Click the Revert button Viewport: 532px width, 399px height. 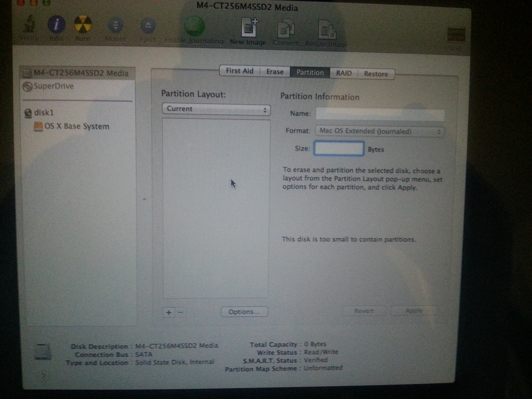point(364,311)
